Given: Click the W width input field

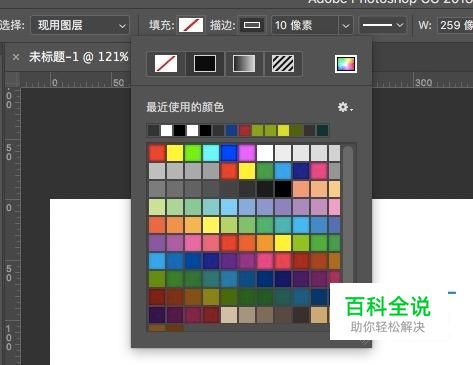Looking at the screenshot, I should 455,25.
